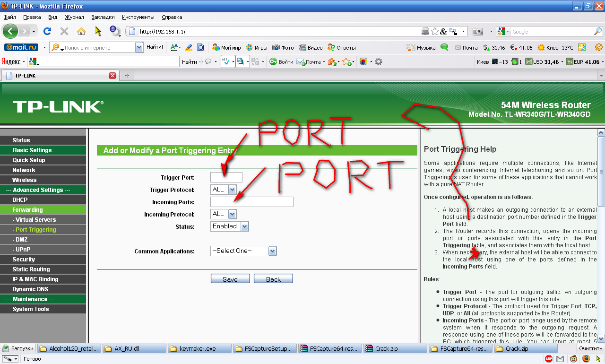
Task: Open Видео in the Mail.ru toolbar
Action: tap(311, 47)
